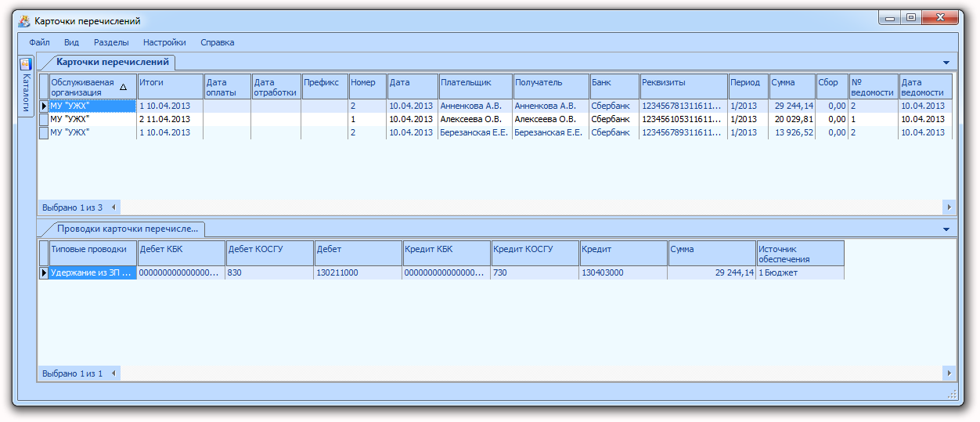This screenshot has width=980, height=422.
Task: Click the Банк column header
Action: click(614, 87)
